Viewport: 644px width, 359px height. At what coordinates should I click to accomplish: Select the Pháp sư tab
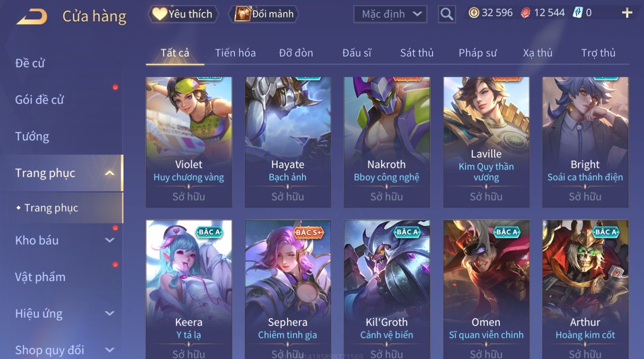tap(477, 53)
